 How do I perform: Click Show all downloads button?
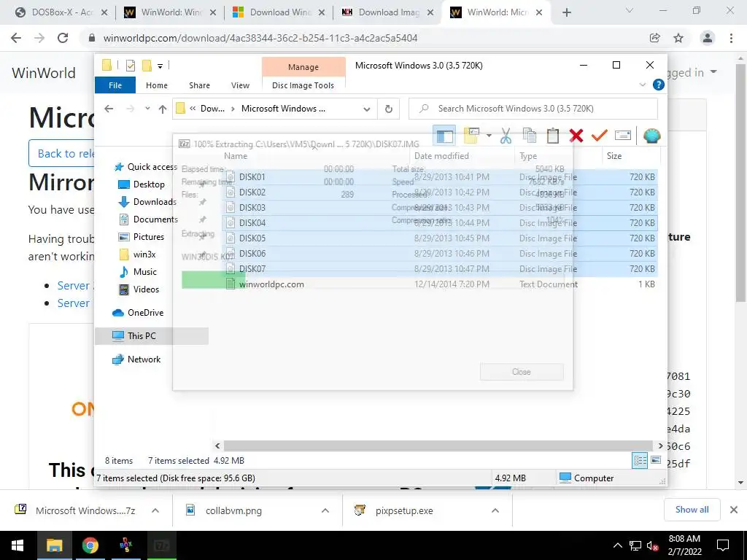click(692, 510)
